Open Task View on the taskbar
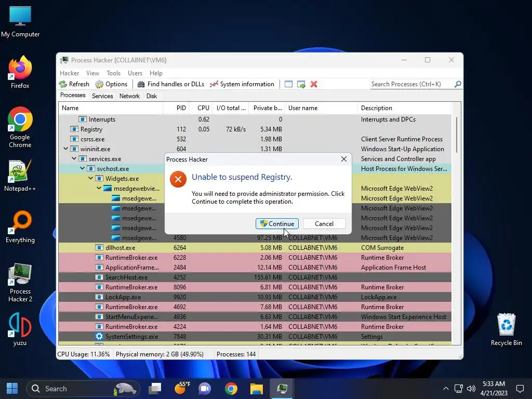Screen dimensions: 532x399 point(155,389)
